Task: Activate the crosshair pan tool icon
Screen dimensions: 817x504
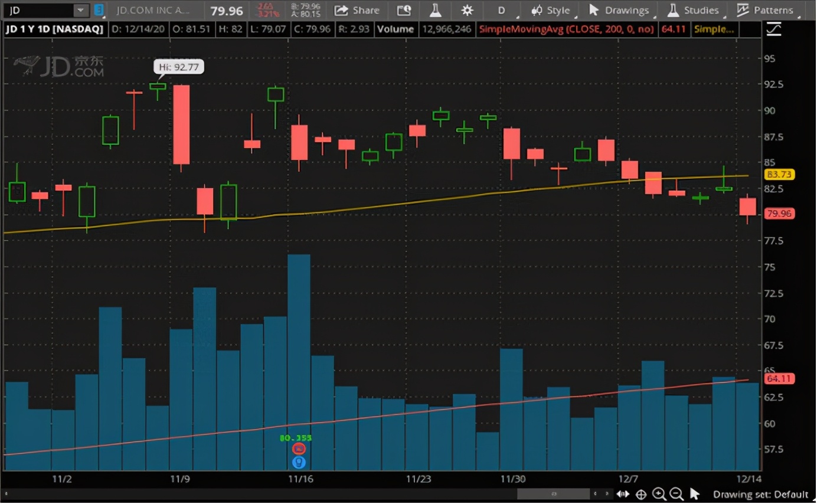Action: click(641, 495)
